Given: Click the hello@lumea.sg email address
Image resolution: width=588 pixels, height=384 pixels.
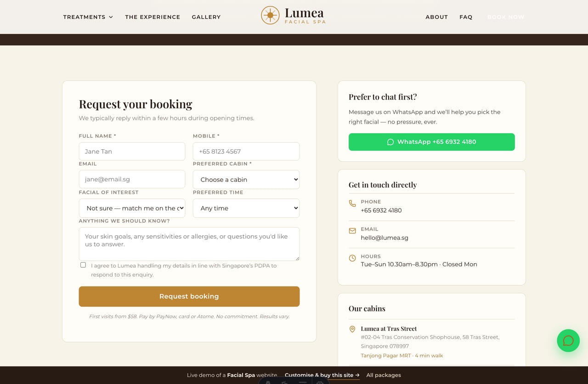Looking at the screenshot, I should (x=384, y=238).
